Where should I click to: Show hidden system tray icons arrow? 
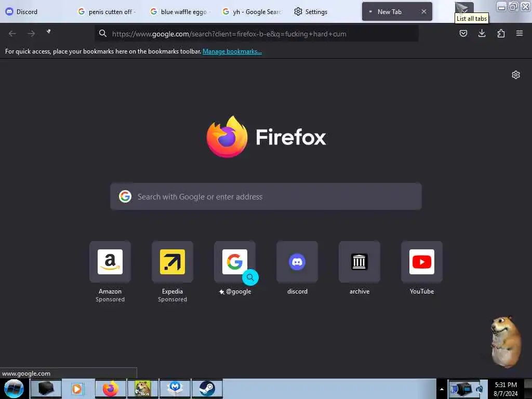click(442, 389)
